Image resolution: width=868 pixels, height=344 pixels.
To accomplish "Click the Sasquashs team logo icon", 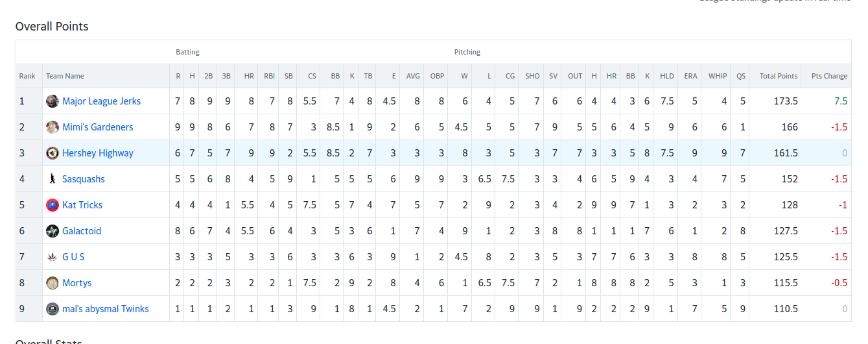I will 53,179.
